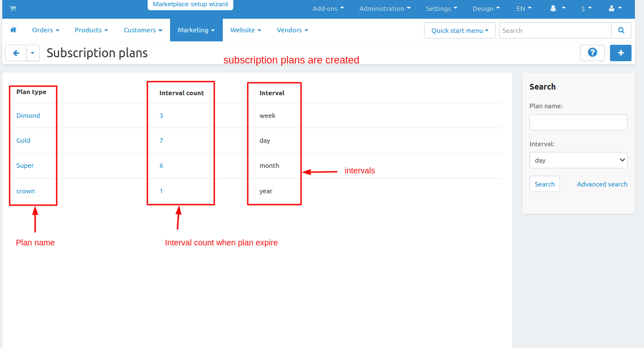Go to the home dashboard icon
Screen dimensions: 644x348
coord(13,30)
